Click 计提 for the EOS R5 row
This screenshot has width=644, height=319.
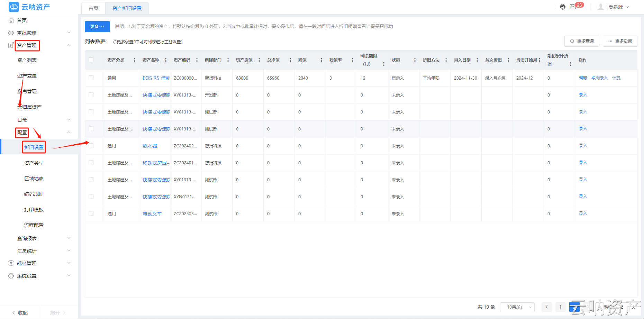pos(616,78)
